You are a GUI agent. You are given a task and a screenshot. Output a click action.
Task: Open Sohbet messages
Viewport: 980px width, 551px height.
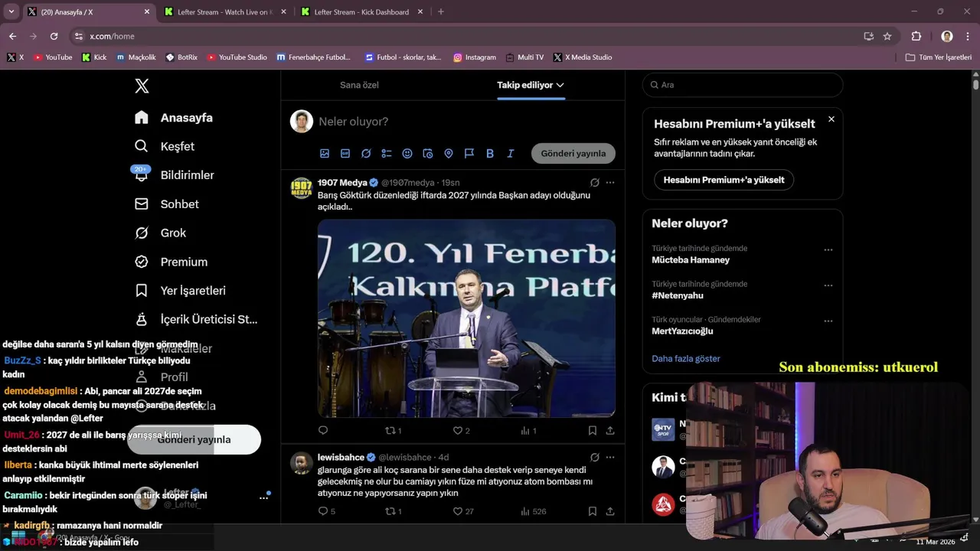[167, 204]
